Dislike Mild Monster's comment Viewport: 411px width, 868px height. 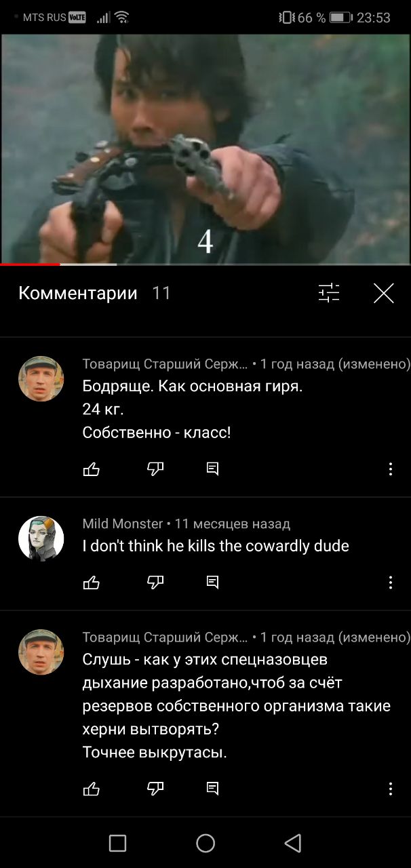point(155,582)
